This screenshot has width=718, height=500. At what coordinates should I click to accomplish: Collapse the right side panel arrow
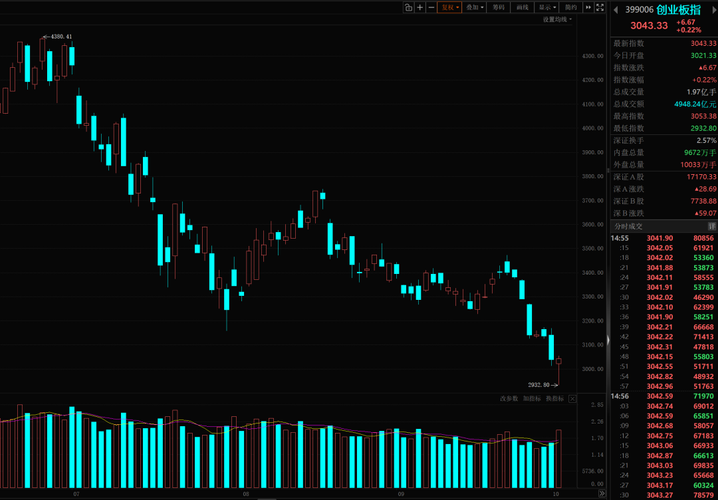[608, 340]
